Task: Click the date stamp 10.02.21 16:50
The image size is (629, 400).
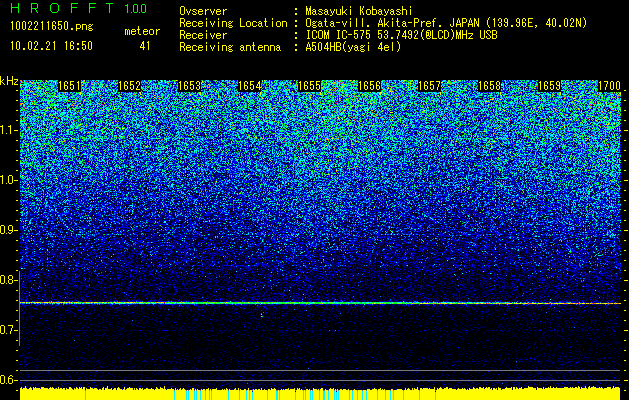Action: (x=51, y=46)
